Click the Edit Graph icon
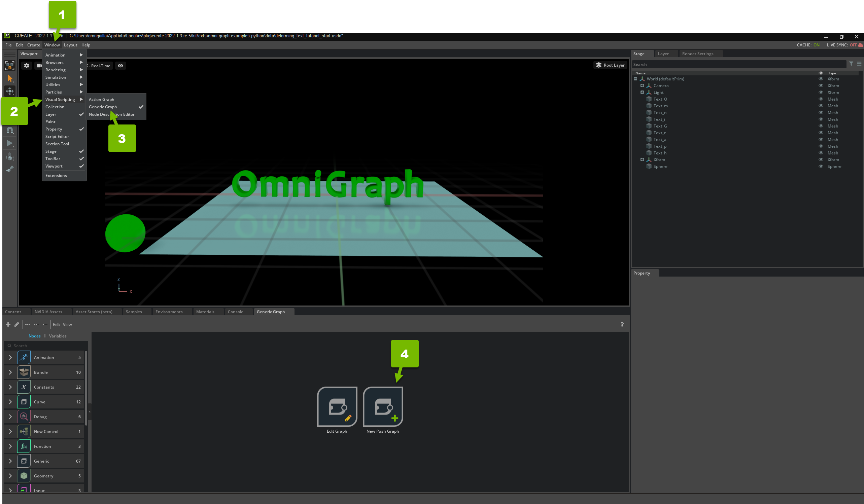This screenshot has height=504, width=864. pyautogui.click(x=337, y=406)
